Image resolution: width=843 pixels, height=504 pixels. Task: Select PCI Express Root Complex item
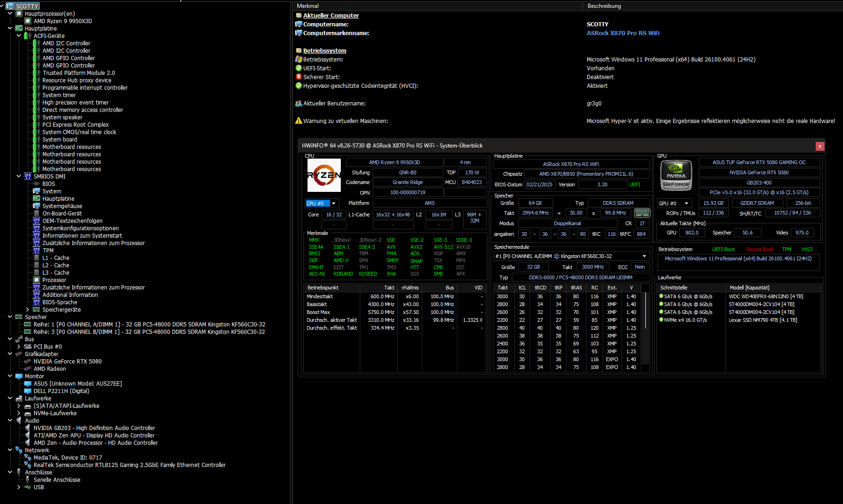pos(75,124)
